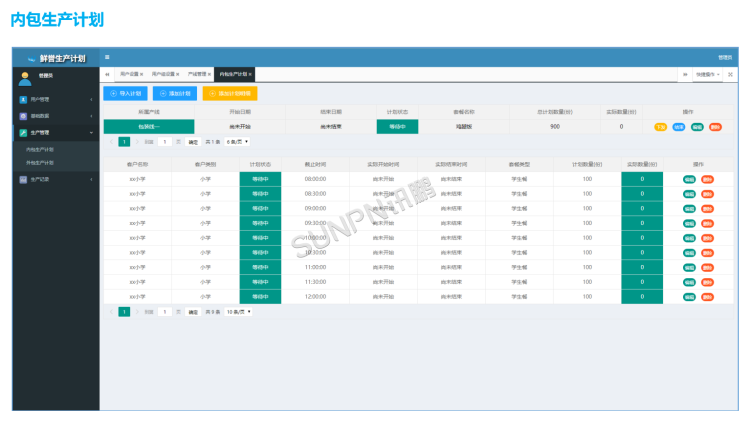Switch to the 产线管理 tab
750x427 pixels.
tap(197, 74)
